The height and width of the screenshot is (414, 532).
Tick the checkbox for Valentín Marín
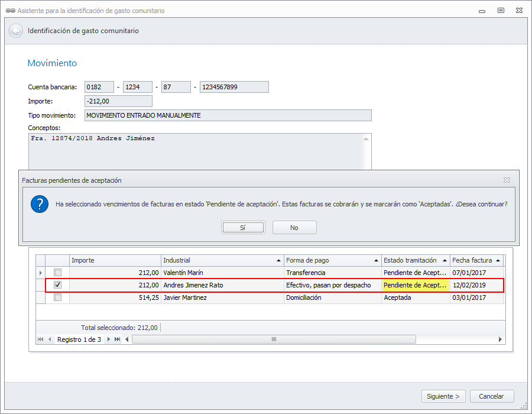pyautogui.click(x=57, y=273)
